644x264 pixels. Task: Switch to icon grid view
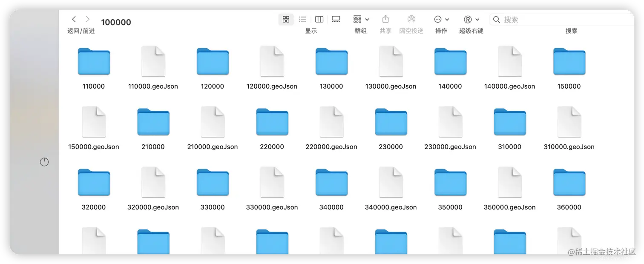point(286,19)
